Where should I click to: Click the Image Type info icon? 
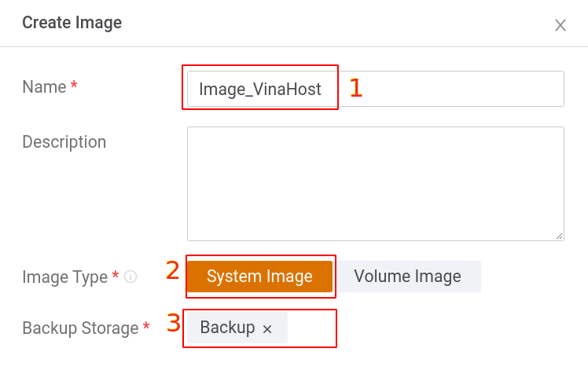click(131, 277)
